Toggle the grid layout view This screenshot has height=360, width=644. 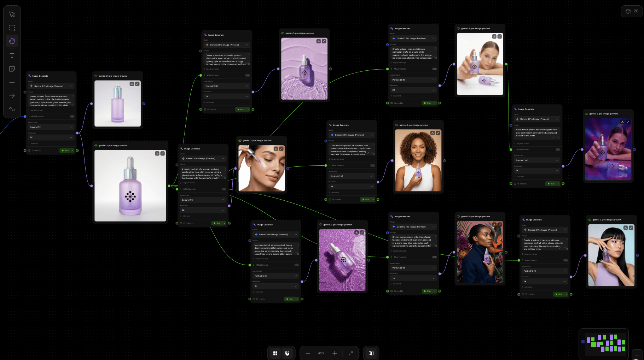pyautogui.click(x=275, y=353)
